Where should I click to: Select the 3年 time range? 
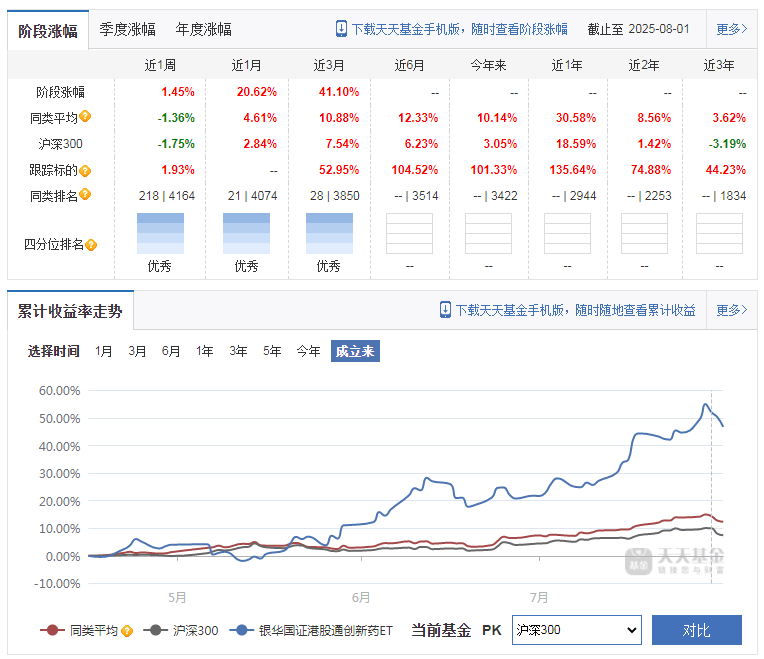pyautogui.click(x=238, y=351)
